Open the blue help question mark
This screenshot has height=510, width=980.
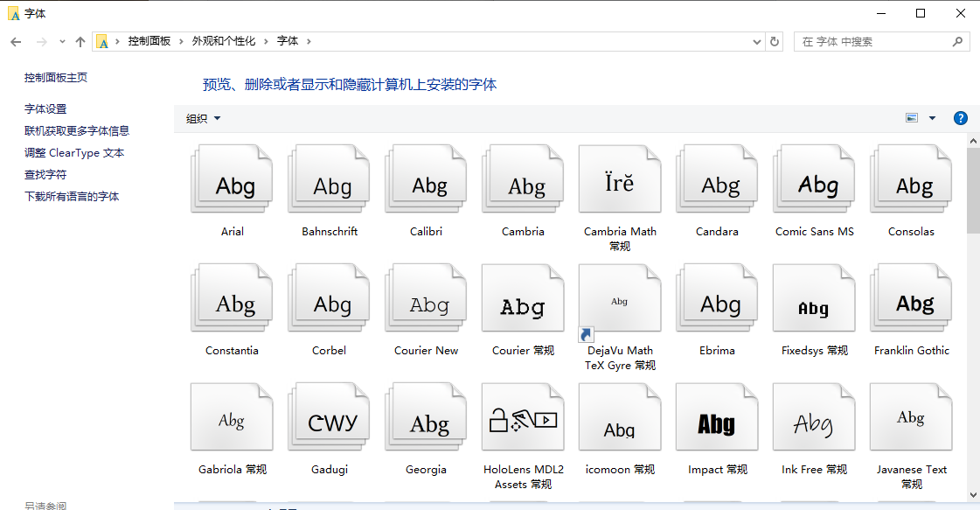[960, 118]
